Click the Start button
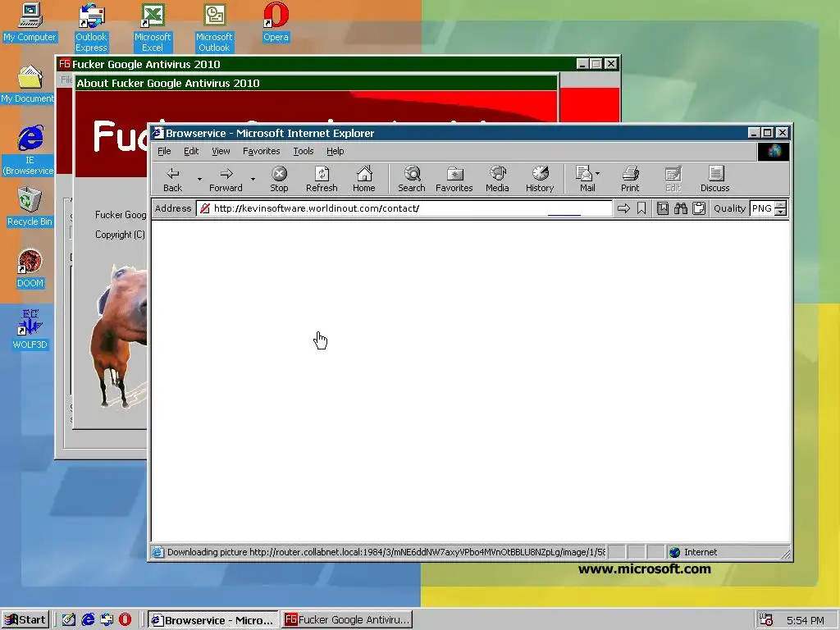This screenshot has height=630, width=840. [25, 620]
